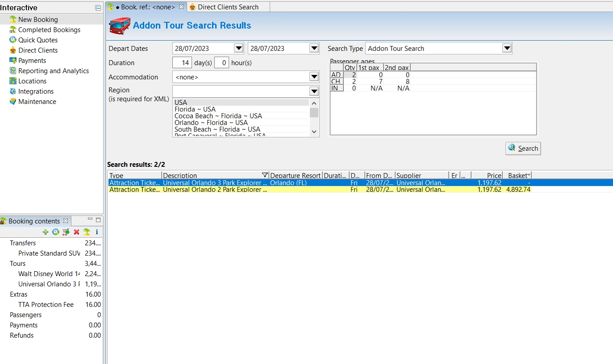Image resolution: width=613 pixels, height=364 pixels.
Task: Click the region list scroll up arrow
Action: pyautogui.click(x=314, y=103)
